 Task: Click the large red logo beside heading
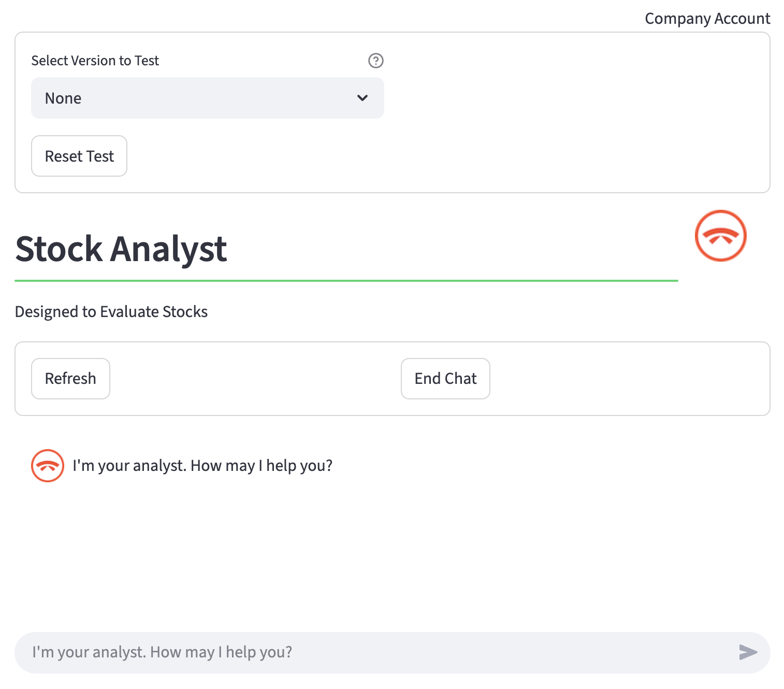(x=720, y=236)
